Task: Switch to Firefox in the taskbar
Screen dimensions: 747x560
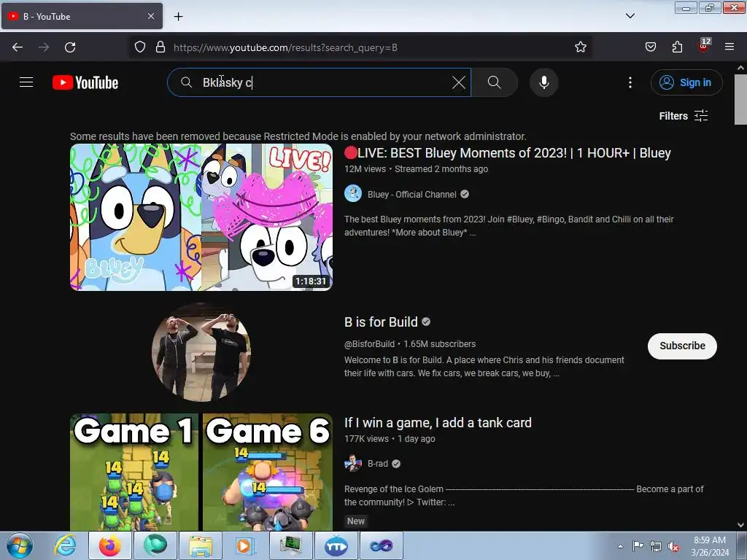Action: pyautogui.click(x=109, y=545)
